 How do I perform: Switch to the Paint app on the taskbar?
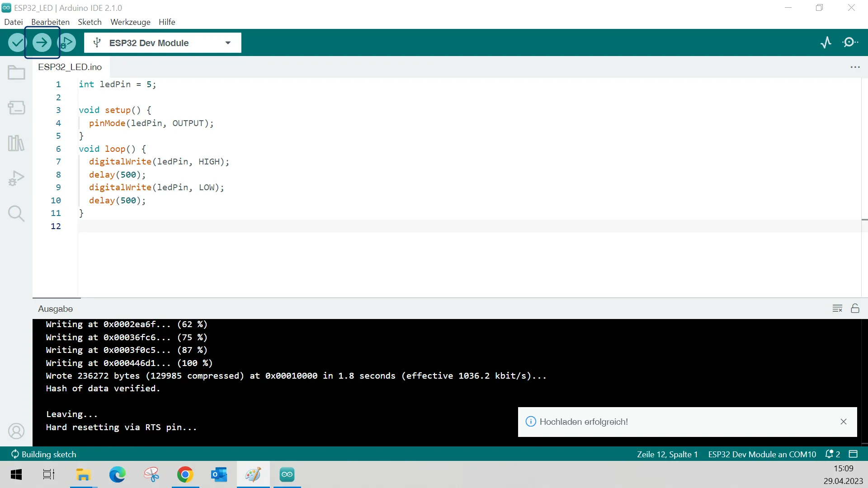pos(253,474)
